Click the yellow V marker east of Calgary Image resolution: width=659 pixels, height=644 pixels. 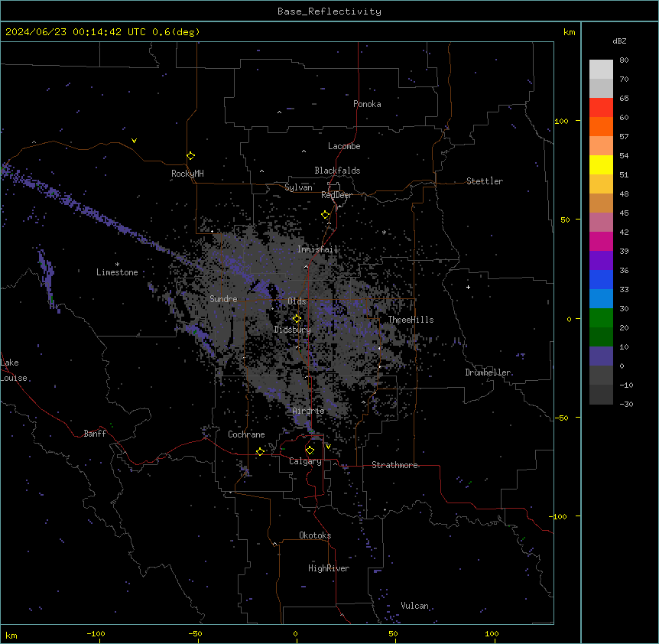(x=328, y=447)
